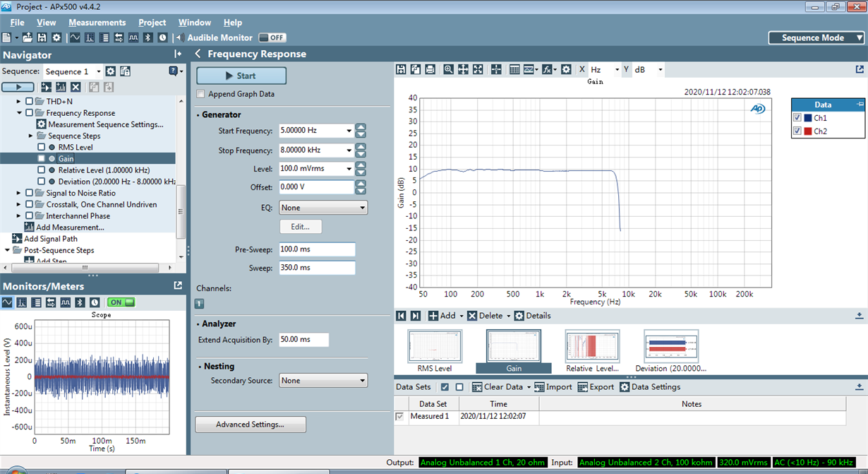Open the View menu

[x=47, y=23]
